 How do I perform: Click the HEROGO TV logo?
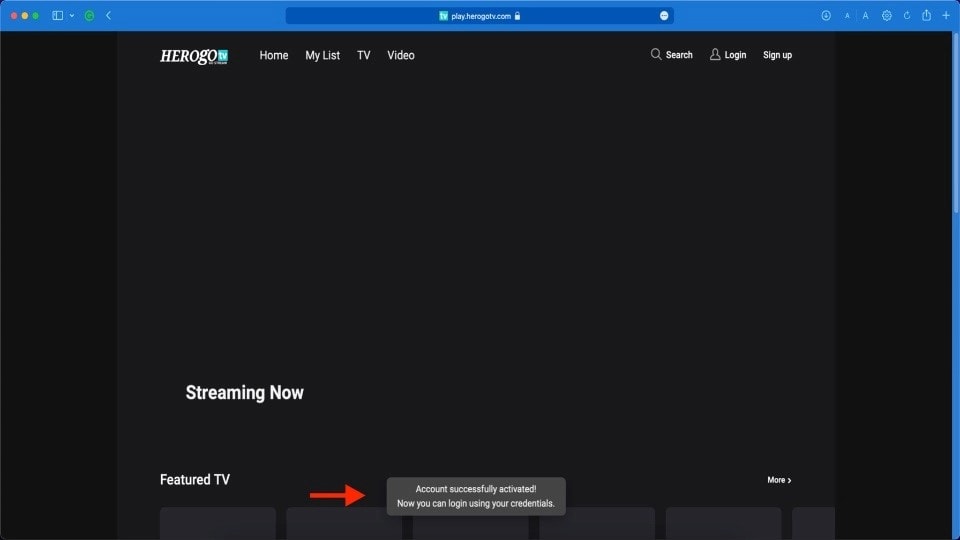(194, 56)
